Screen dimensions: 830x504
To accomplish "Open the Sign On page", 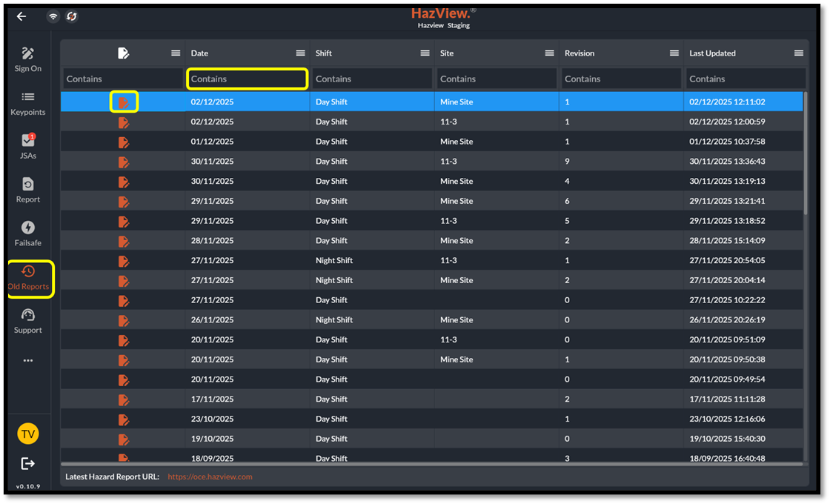I will (x=28, y=59).
